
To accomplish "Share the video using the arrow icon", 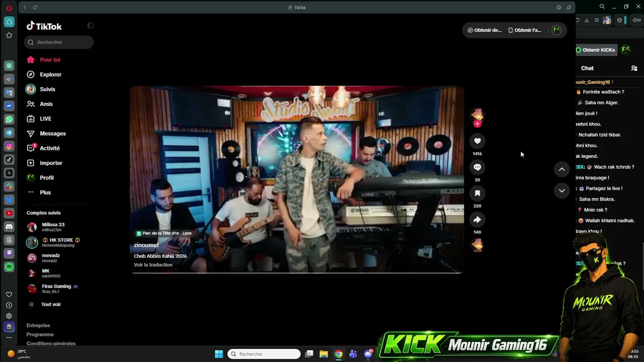I will coord(477,219).
